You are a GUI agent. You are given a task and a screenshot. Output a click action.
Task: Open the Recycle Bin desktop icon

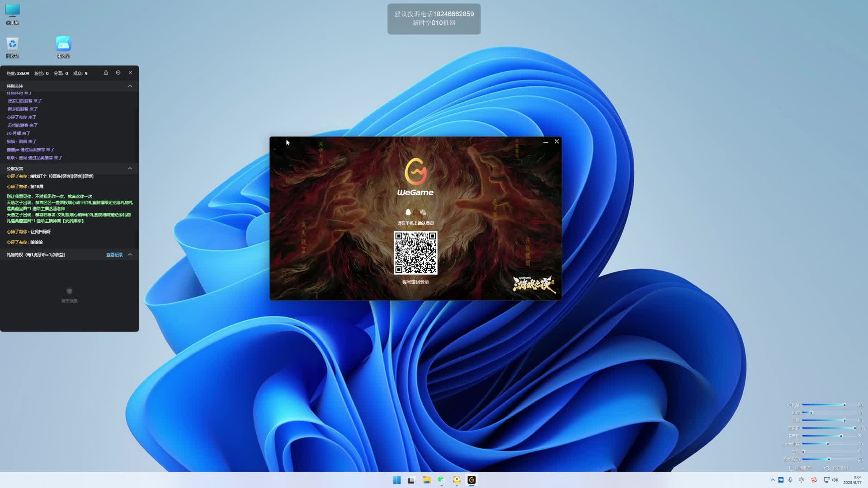(x=13, y=47)
